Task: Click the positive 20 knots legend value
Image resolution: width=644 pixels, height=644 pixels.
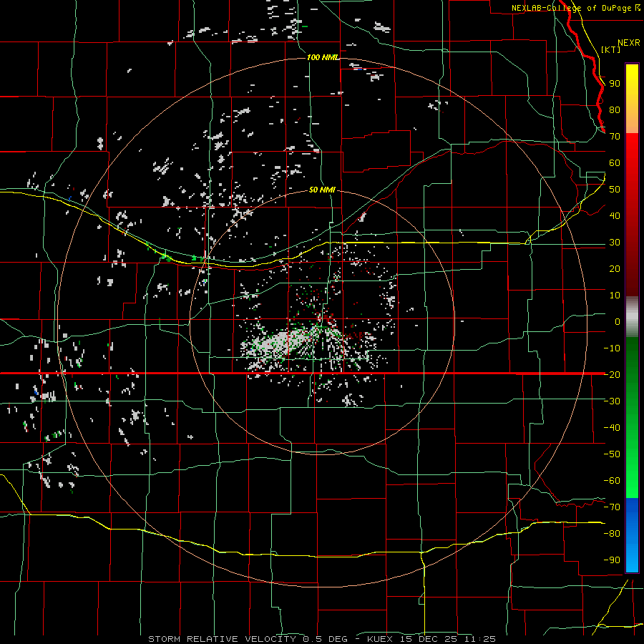Action: coord(615,269)
